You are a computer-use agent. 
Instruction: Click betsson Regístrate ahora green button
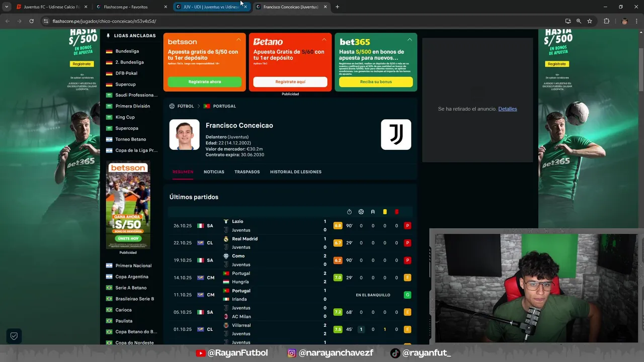[x=205, y=82]
